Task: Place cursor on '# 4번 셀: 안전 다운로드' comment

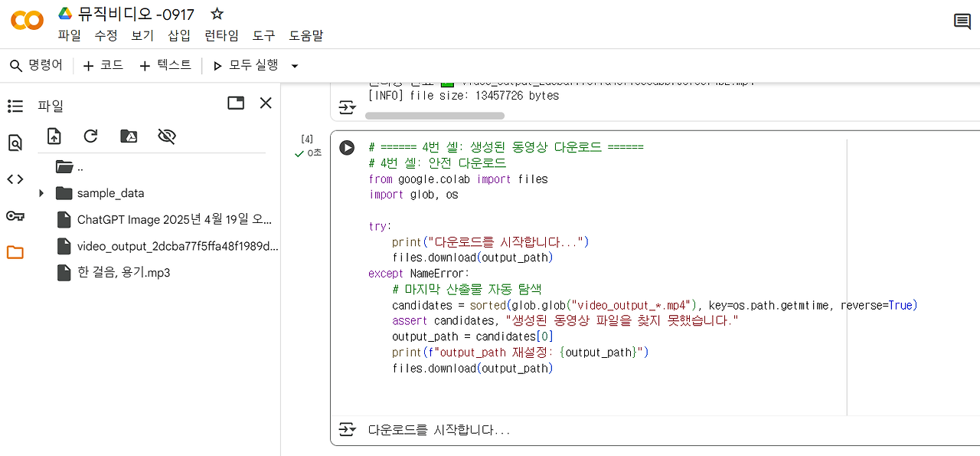Action: 437,163
